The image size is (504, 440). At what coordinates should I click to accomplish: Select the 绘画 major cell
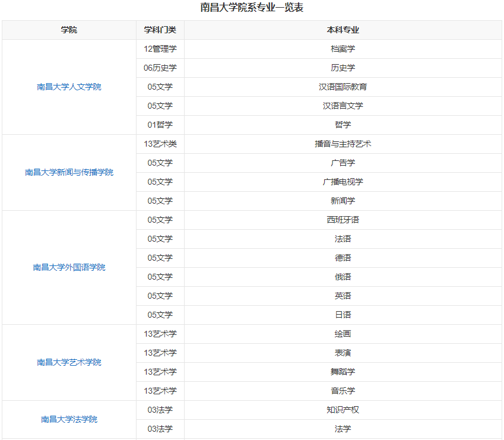(343, 334)
